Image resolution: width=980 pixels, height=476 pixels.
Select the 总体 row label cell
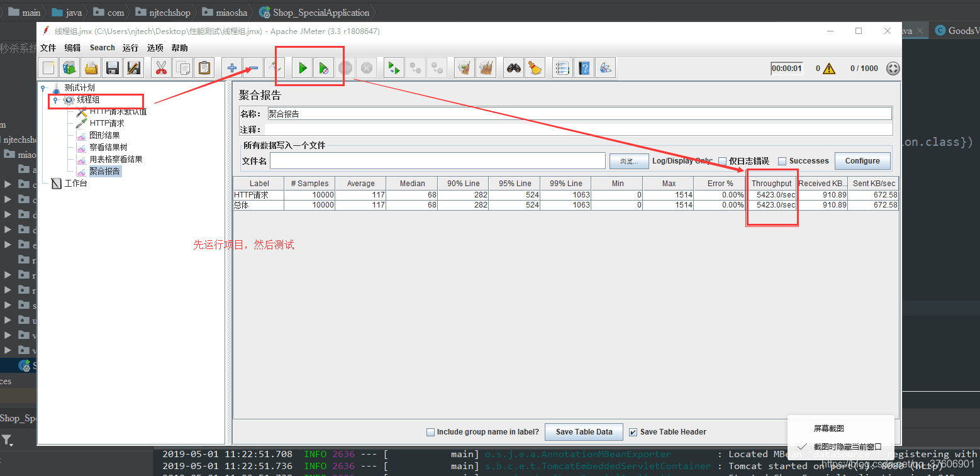(x=259, y=205)
